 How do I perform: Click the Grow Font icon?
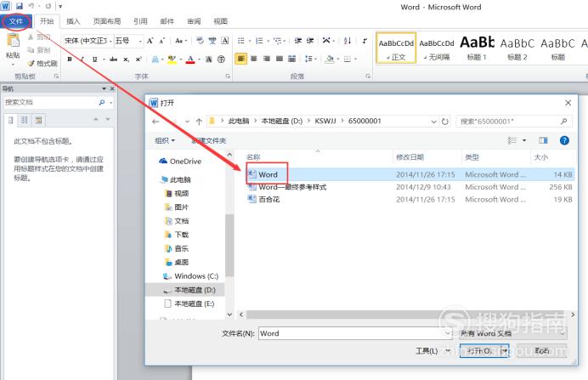coord(150,41)
